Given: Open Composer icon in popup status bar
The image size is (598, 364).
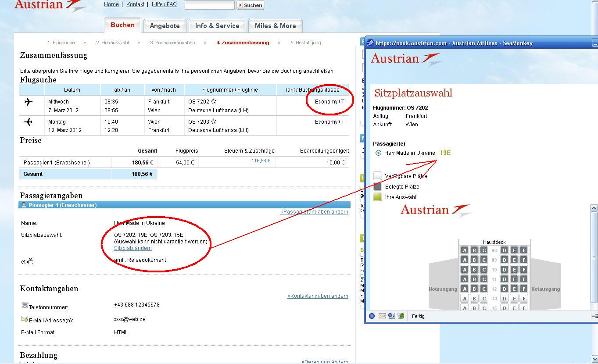Looking at the screenshot, I should pyautogui.click(x=392, y=316).
